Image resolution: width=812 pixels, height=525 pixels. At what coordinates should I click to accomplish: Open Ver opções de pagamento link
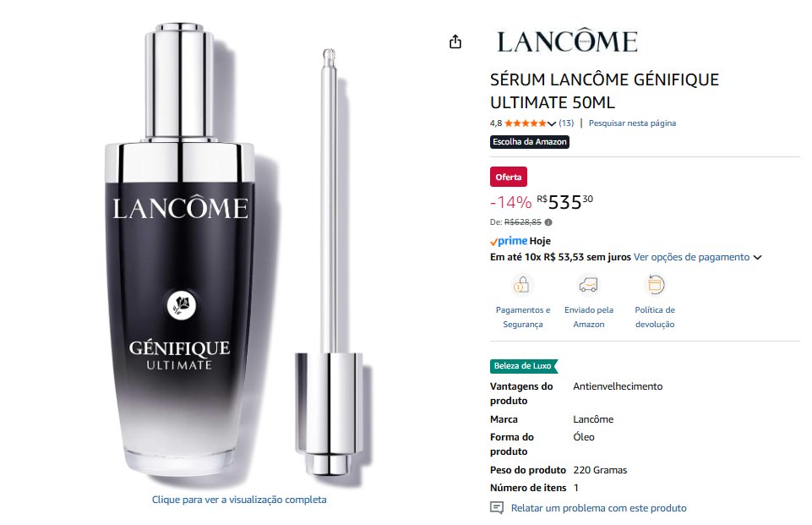691,257
